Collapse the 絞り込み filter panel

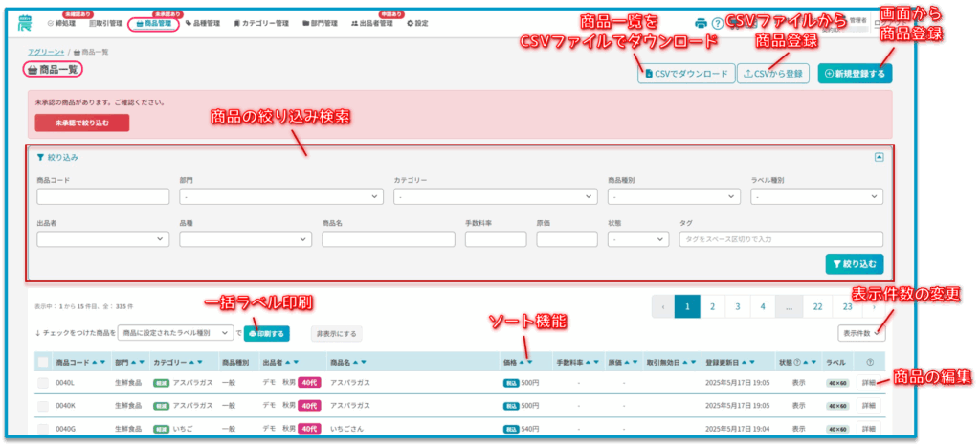pyautogui.click(x=879, y=157)
